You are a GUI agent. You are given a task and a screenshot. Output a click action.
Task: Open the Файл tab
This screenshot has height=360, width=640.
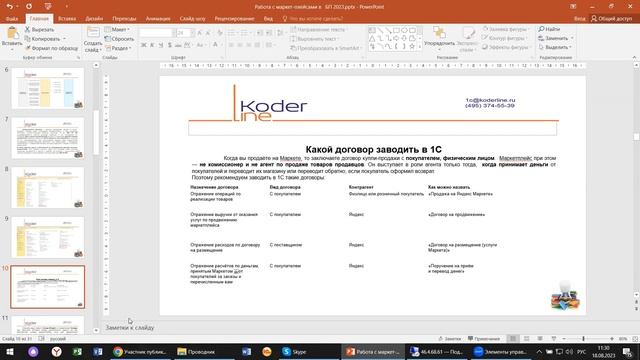tap(12, 19)
